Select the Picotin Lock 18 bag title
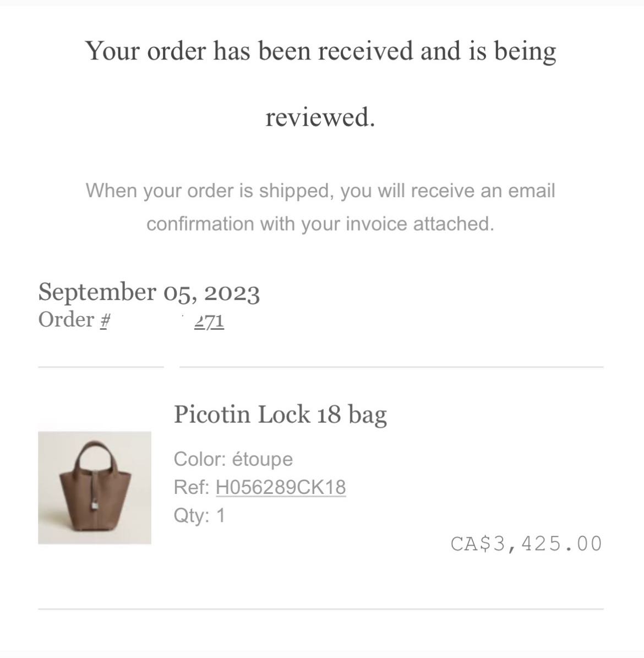 coord(280,415)
